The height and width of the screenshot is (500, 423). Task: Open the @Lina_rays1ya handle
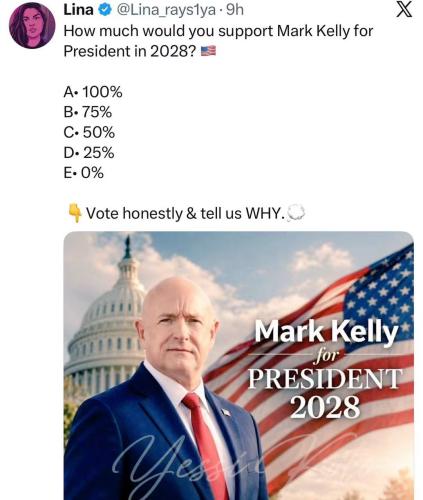click(166, 10)
